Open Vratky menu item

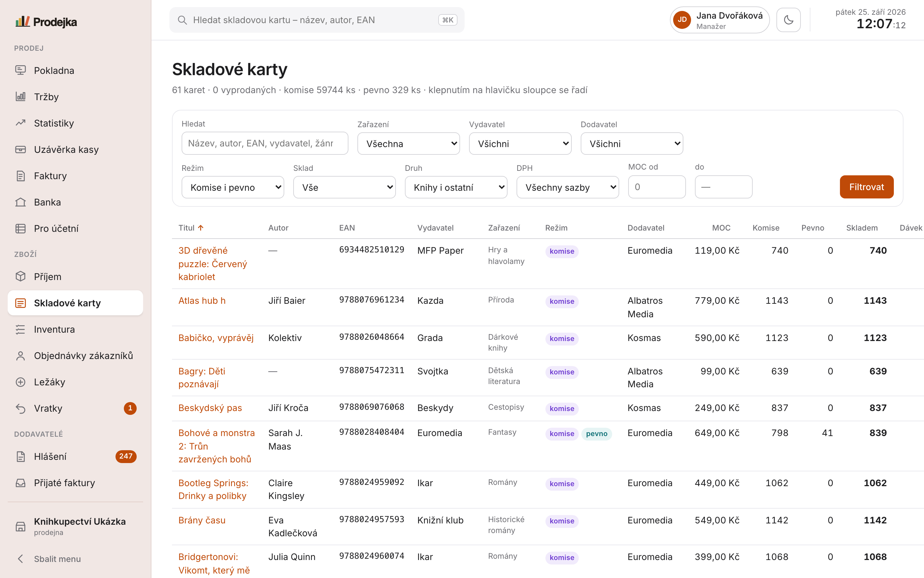75,409
